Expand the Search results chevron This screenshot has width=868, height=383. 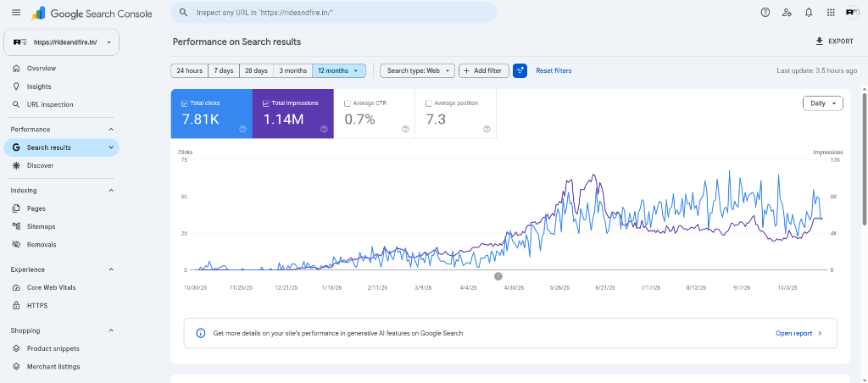pos(111,147)
